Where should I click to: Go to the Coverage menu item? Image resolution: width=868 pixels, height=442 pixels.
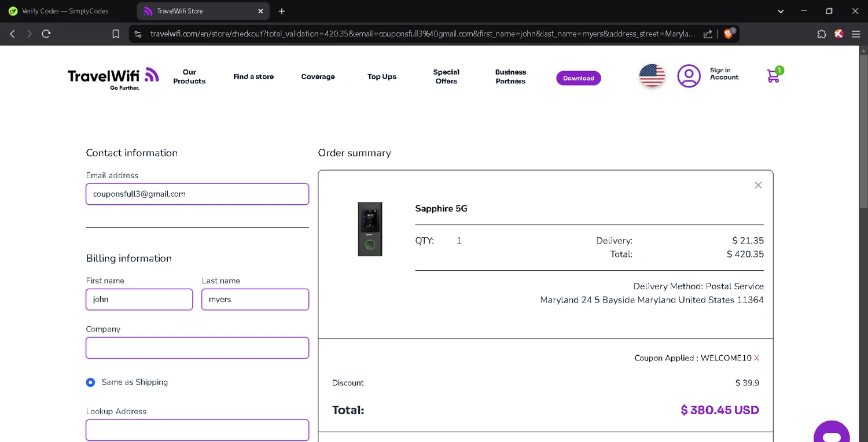318,76
